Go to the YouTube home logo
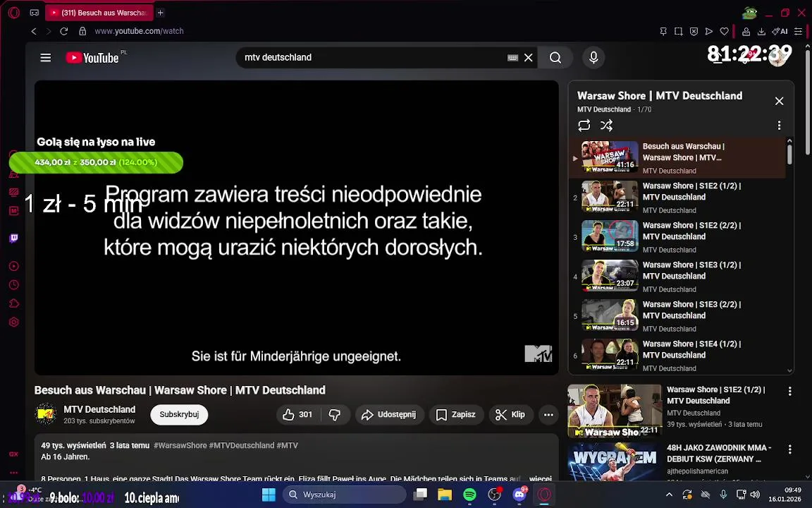The height and width of the screenshot is (508, 812). pyautogui.click(x=92, y=58)
